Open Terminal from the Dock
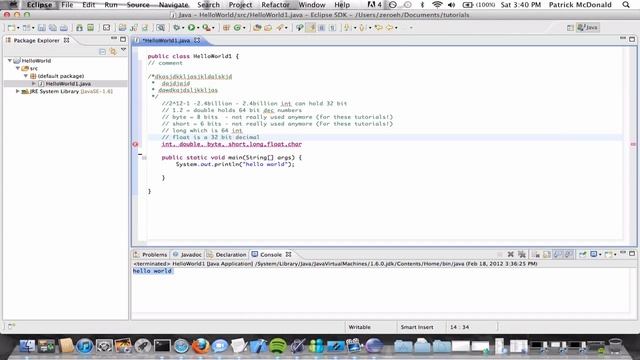This screenshot has width=640, height=360. 162,346
